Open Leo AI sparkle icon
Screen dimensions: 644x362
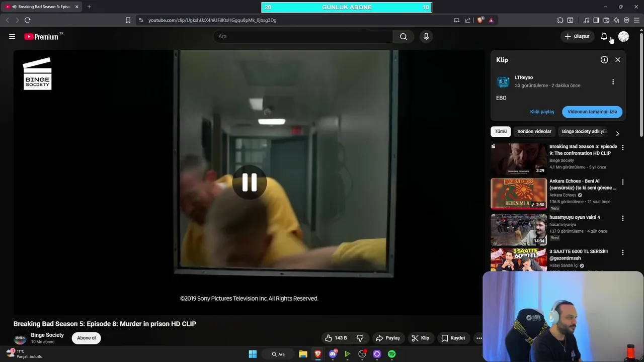[616, 20]
